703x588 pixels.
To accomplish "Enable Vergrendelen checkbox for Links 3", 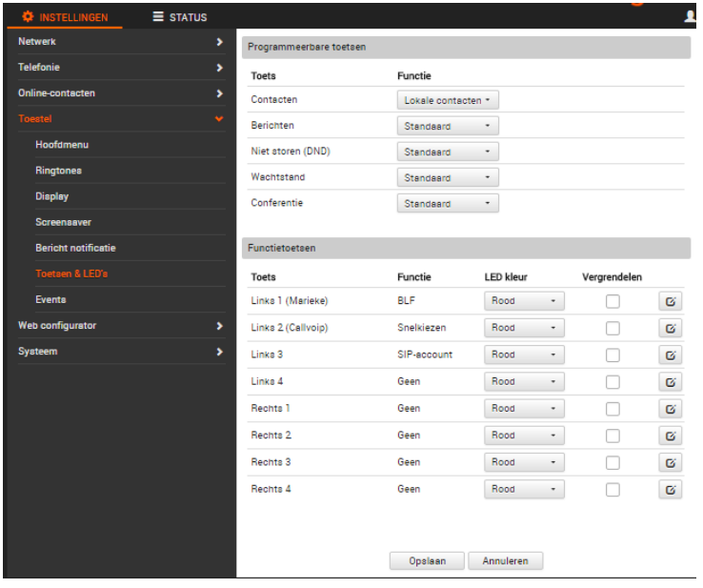I will click(614, 356).
